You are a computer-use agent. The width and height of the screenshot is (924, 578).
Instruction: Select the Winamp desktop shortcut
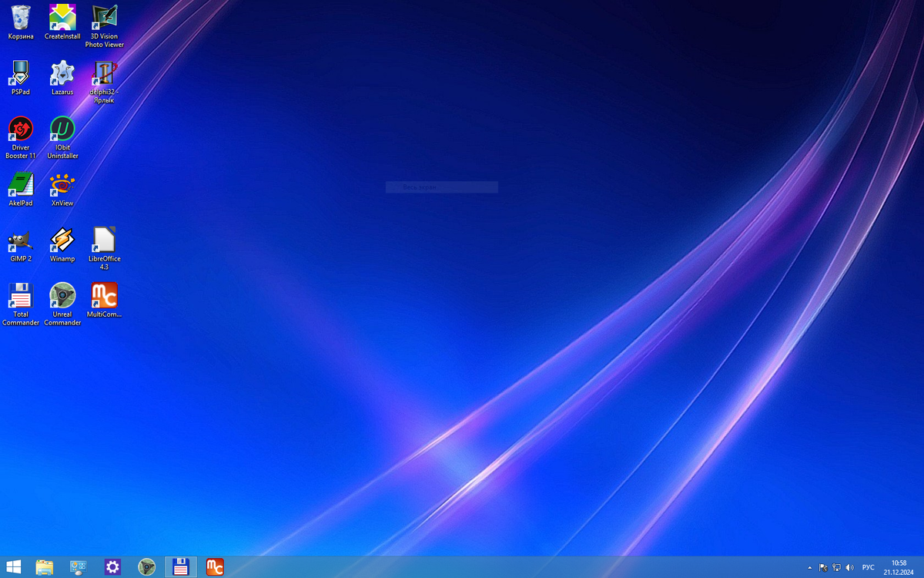(62, 244)
